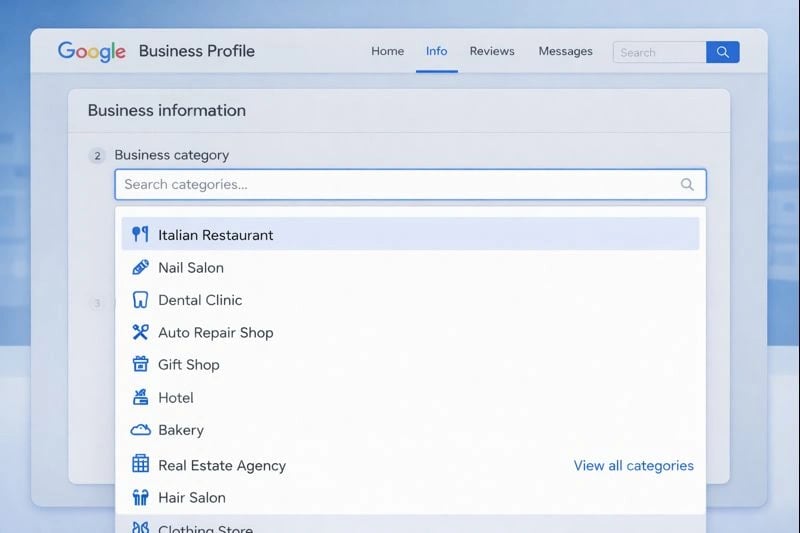Click the Nail Salon polish icon
The image size is (800, 533).
(140, 267)
